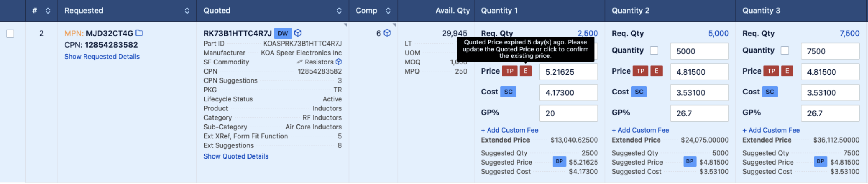Click the DW badge on the quoted part

coord(283,33)
